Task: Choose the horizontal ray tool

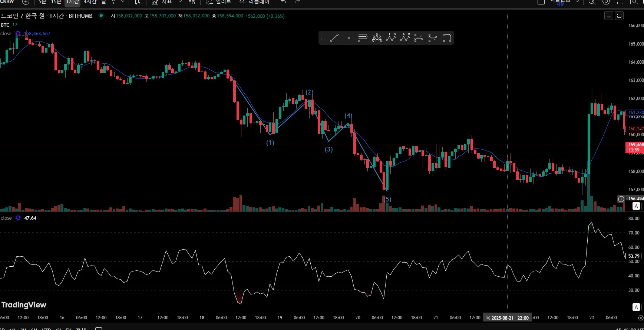Action: 349,38
